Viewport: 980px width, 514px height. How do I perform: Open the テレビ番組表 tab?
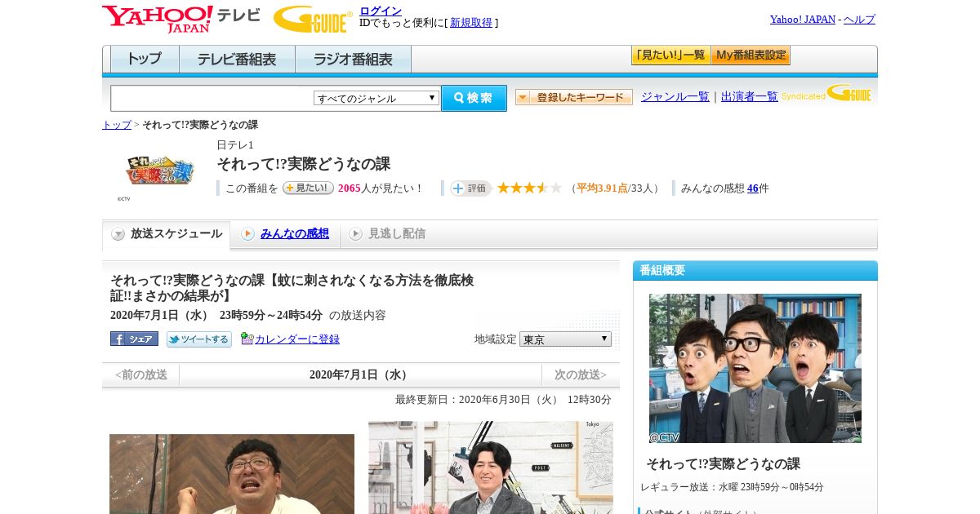(237, 59)
